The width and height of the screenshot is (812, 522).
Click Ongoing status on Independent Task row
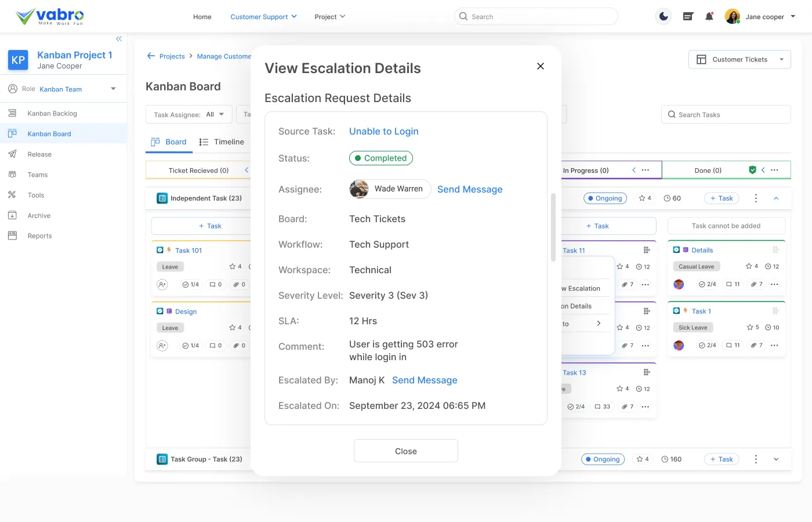coord(606,198)
